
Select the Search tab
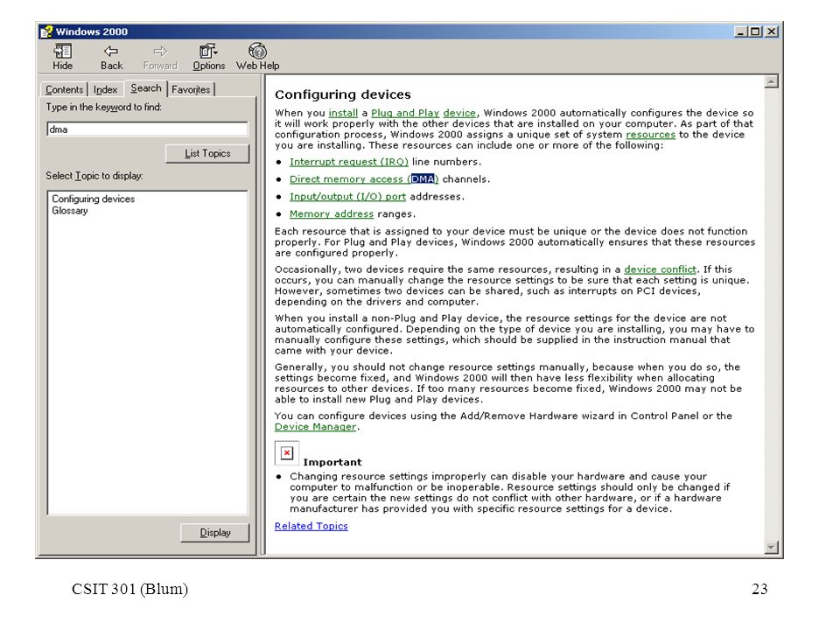click(146, 87)
